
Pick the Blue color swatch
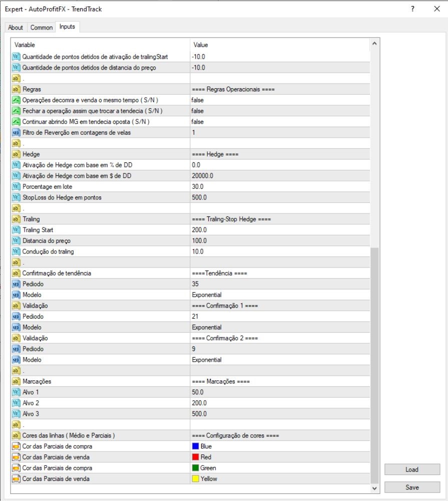click(195, 446)
